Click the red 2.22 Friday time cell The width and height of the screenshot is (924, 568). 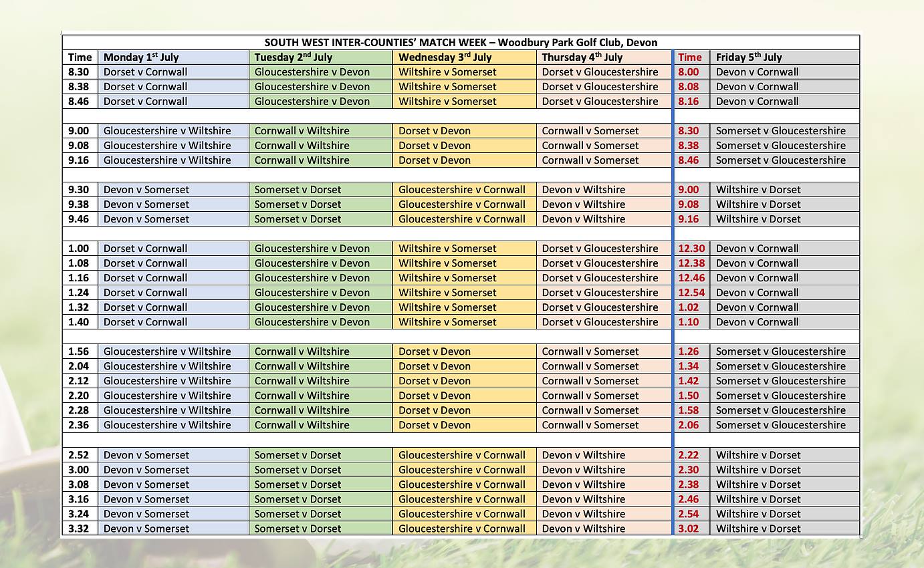(692, 454)
